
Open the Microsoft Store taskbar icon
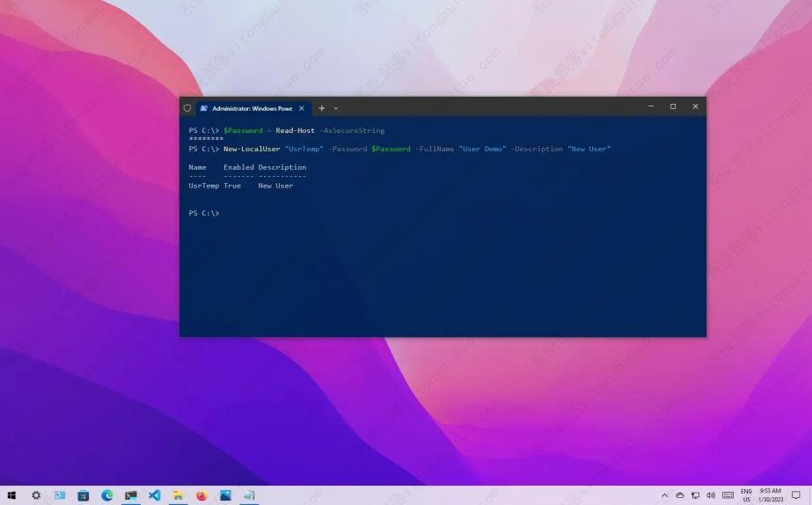pyautogui.click(x=83, y=495)
